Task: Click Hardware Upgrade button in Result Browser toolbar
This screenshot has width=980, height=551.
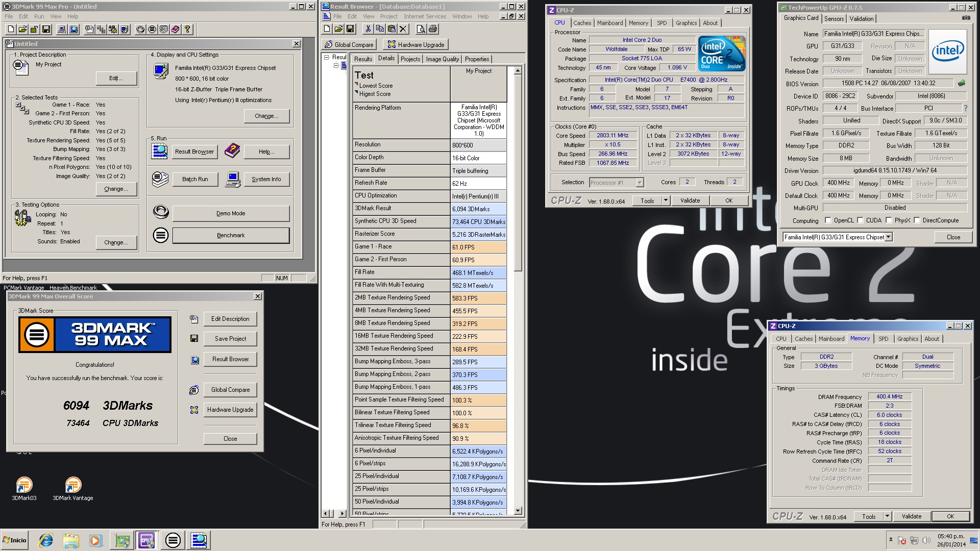Action: 416,44
